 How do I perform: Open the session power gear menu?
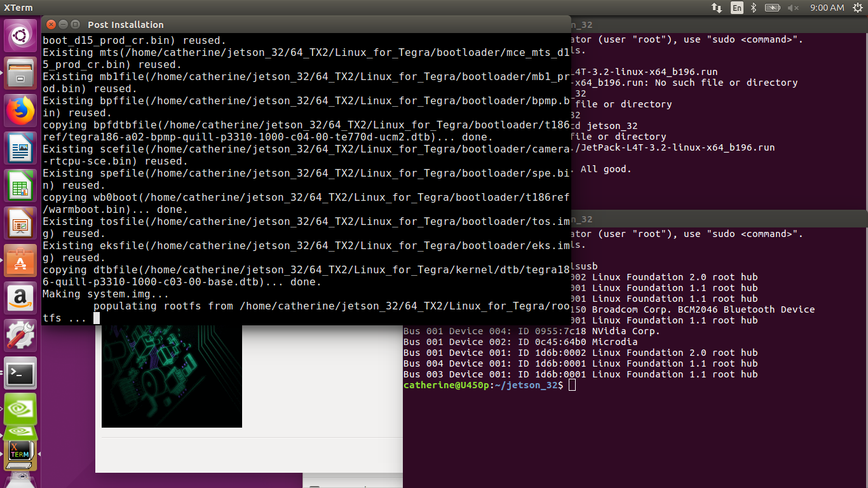[856, 8]
